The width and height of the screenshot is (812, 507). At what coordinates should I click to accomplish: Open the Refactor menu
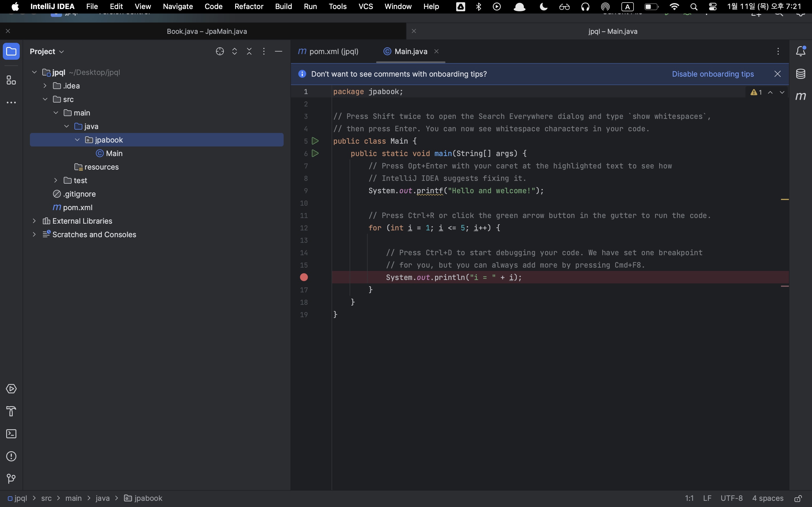(249, 7)
